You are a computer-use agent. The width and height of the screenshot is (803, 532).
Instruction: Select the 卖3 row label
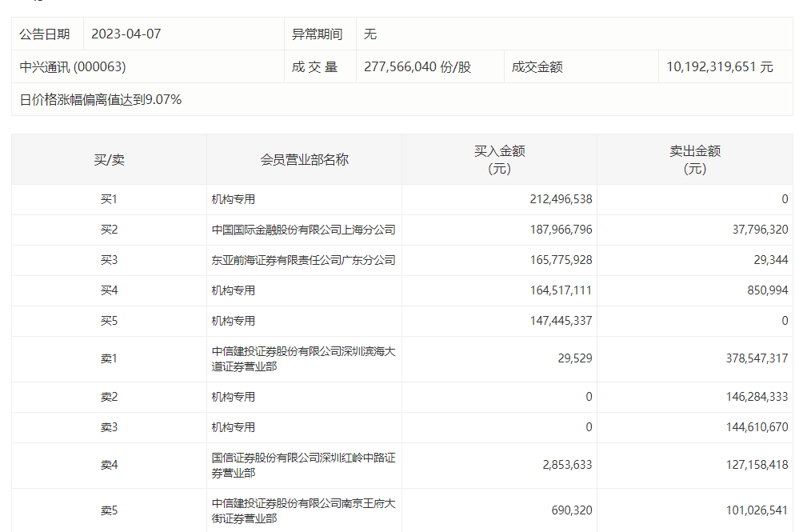coord(109,427)
